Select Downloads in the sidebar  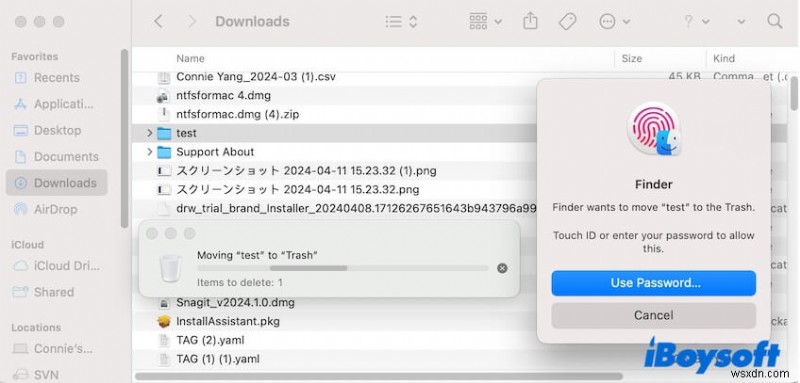tap(57, 183)
